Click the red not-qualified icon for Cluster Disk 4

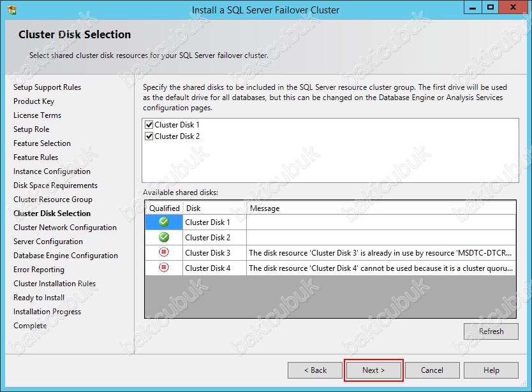(164, 268)
